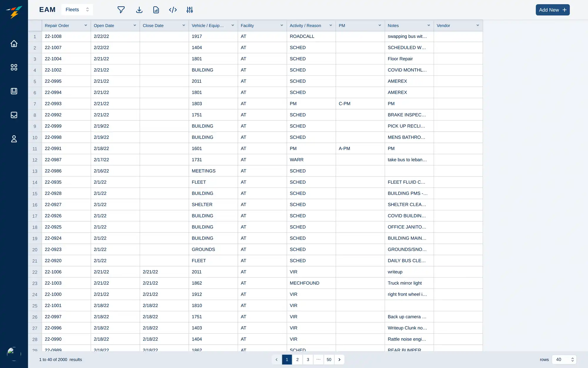
Task: Click repair order 22-0987
Action: click(x=66, y=160)
